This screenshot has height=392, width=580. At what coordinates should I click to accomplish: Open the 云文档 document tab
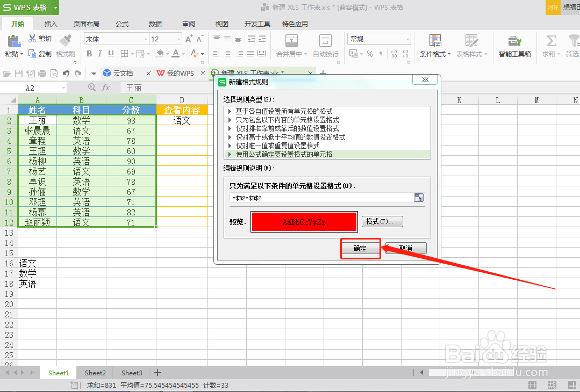(123, 73)
